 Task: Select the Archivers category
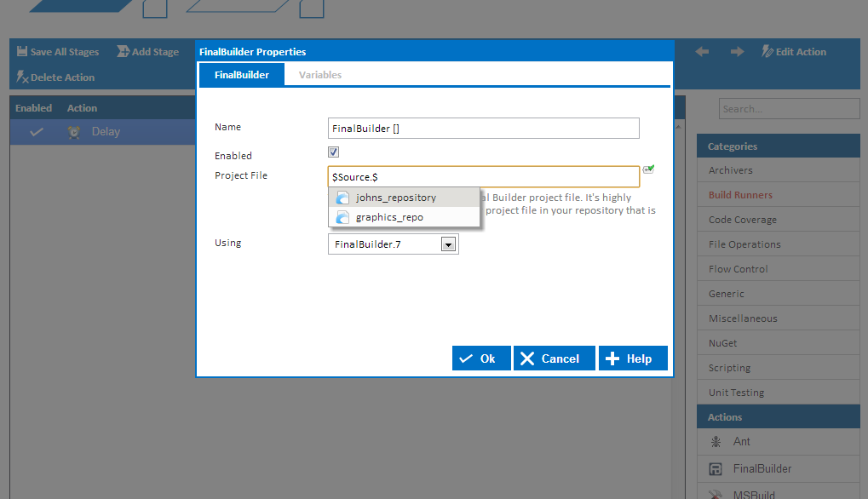778,170
